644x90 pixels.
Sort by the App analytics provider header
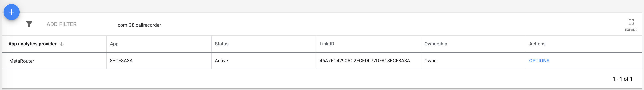[32, 44]
